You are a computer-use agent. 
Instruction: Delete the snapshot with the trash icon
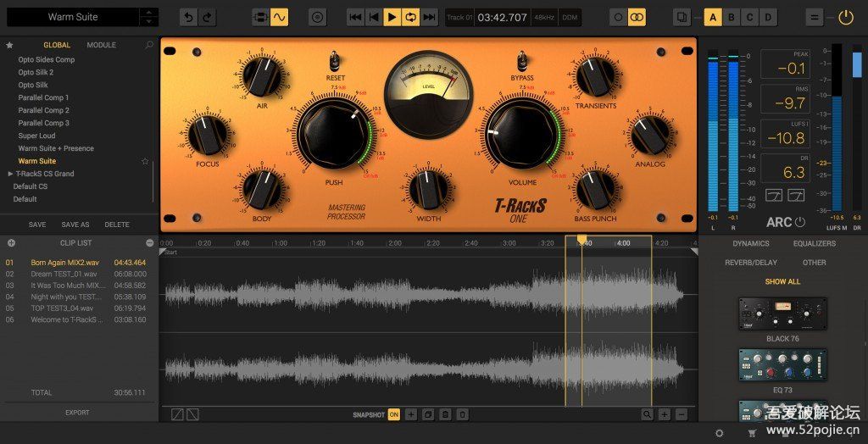click(463, 414)
